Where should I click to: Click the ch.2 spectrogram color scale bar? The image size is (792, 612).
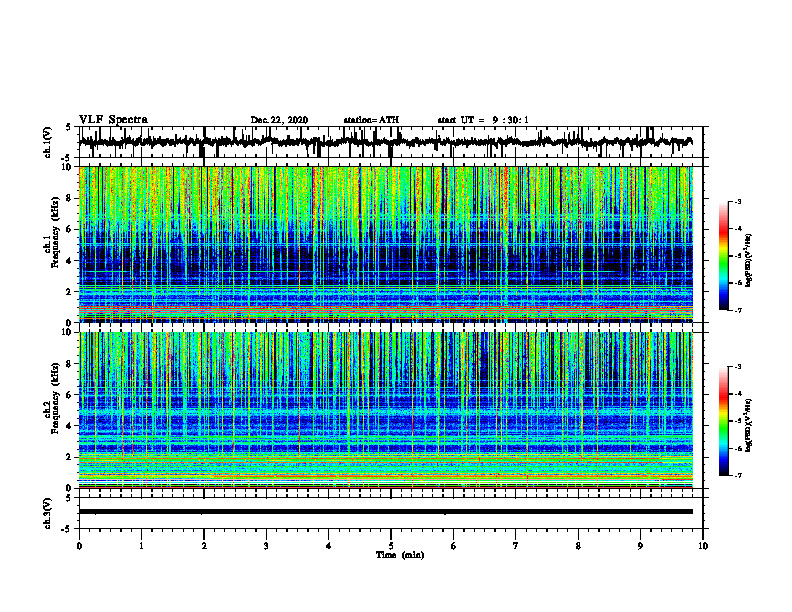[x=724, y=421]
